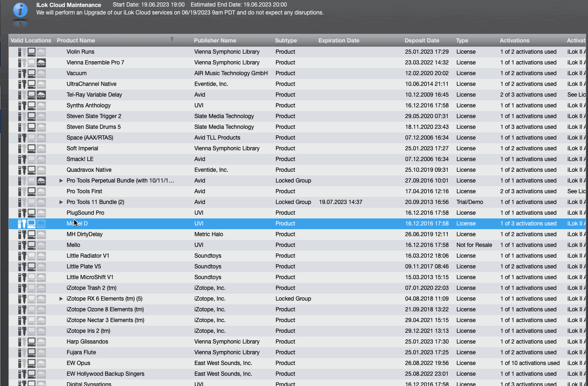Screen dimensions: 588x386
Task: Click the key-shaped iLok icon for Synths Anthology
Action: (24, 105)
